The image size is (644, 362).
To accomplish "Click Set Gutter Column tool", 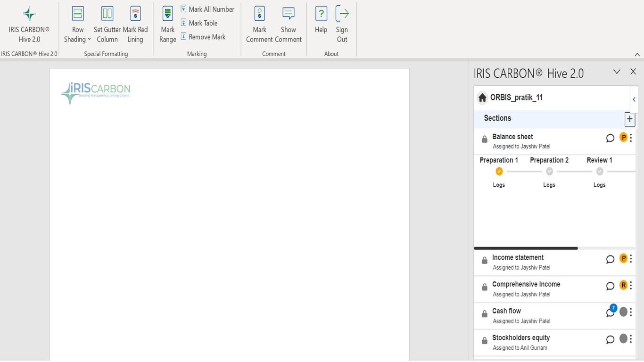I will pyautogui.click(x=107, y=25).
